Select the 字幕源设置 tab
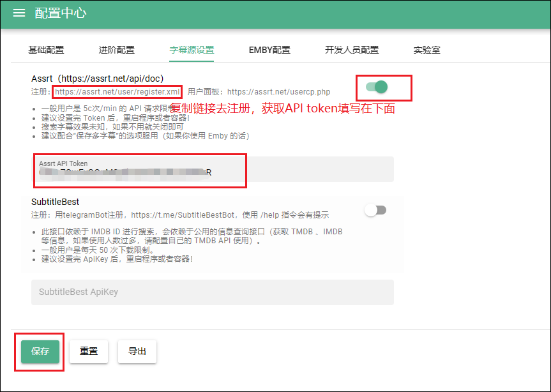 pos(192,50)
